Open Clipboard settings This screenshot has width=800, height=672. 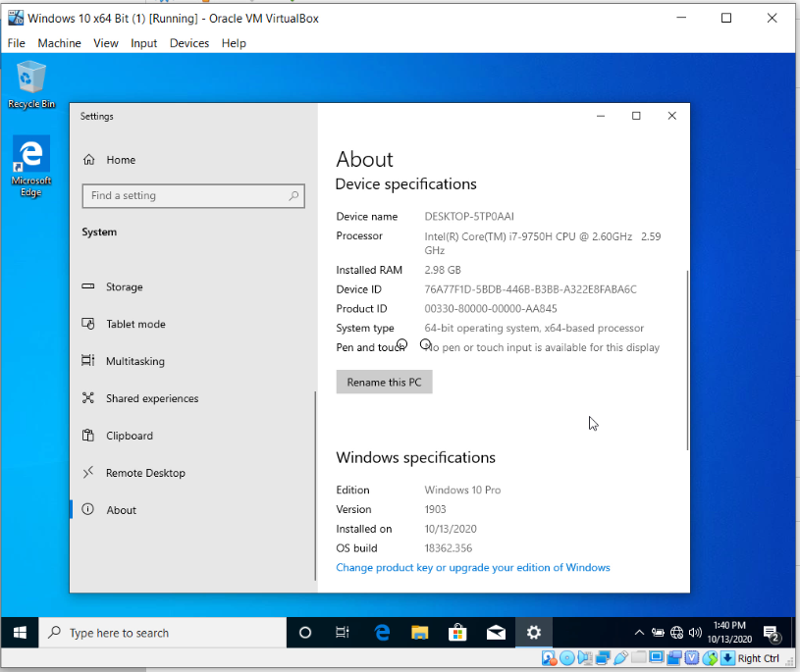click(130, 436)
